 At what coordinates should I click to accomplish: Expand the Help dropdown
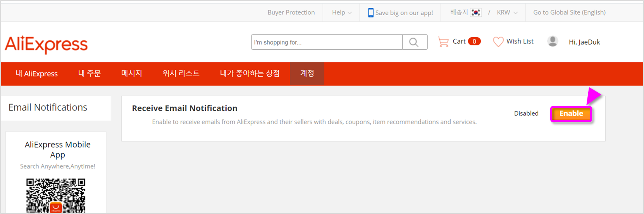(342, 12)
